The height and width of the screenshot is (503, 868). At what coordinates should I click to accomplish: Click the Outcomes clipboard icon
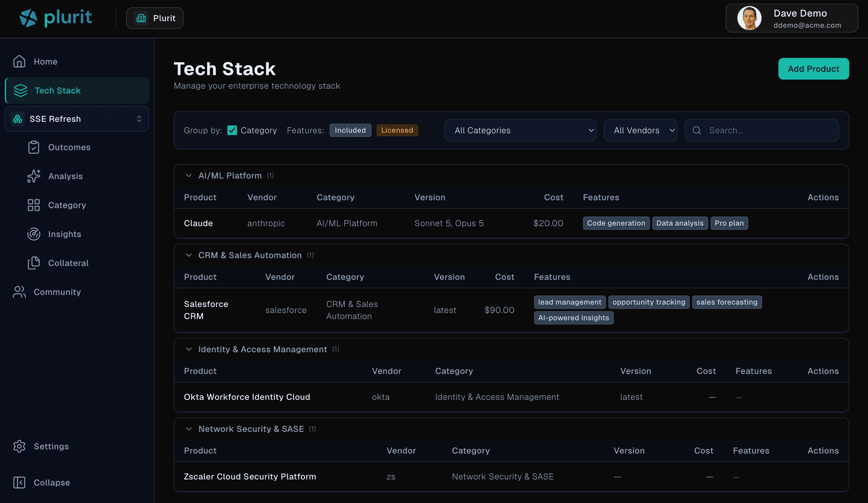[x=34, y=147]
